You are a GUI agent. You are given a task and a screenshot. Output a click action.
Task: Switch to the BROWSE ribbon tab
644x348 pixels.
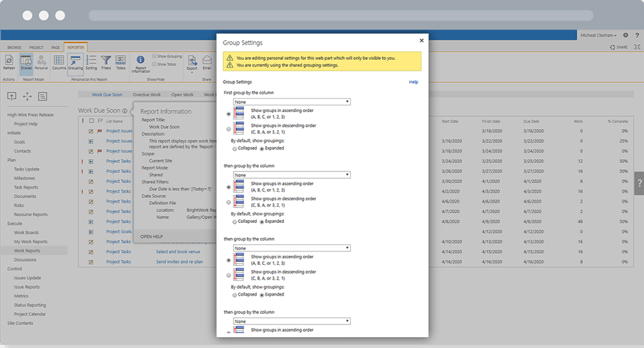[x=14, y=47]
